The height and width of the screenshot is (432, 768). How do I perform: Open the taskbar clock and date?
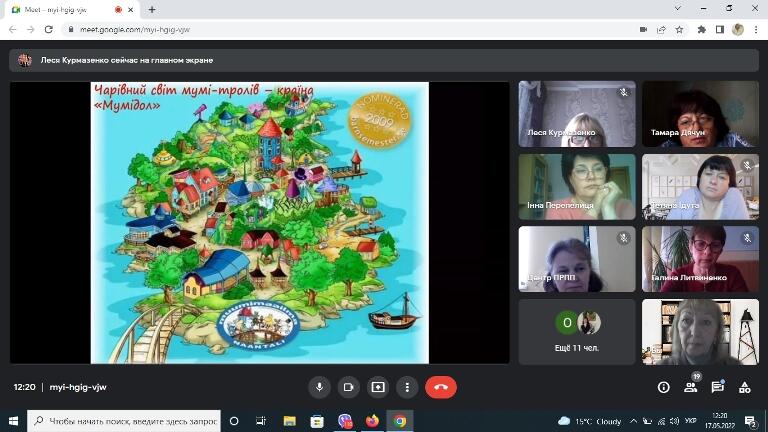[x=720, y=421]
